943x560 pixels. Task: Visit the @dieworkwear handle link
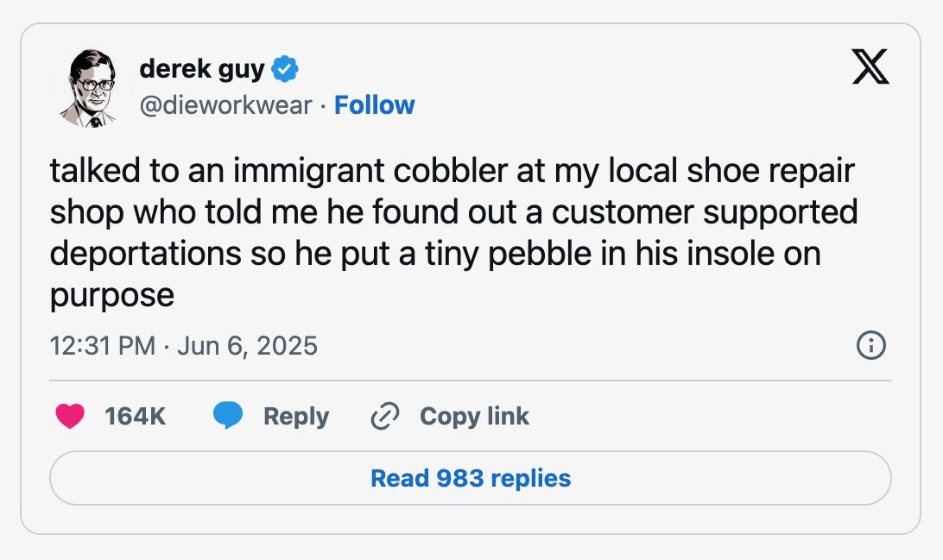point(225,106)
